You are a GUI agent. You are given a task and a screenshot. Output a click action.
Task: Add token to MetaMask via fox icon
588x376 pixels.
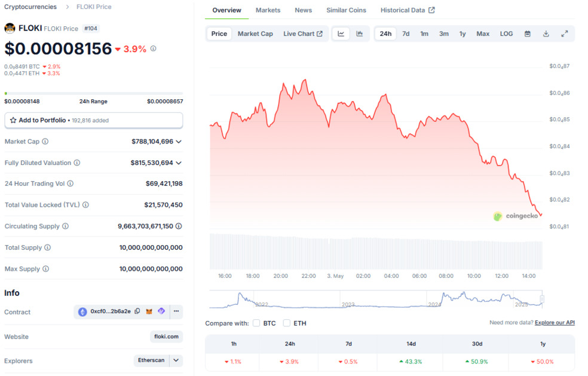(x=149, y=311)
